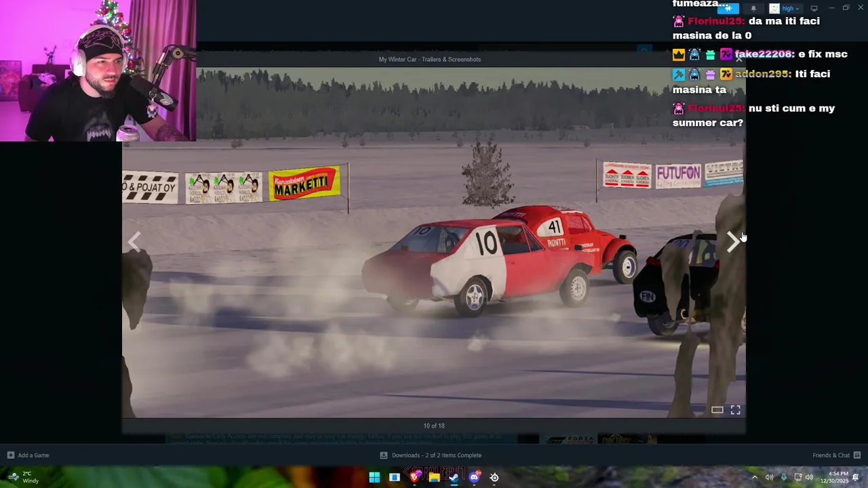The height and width of the screenshot is (488, 868).
Task: Open network settings from tray
Action: (797, 477)
